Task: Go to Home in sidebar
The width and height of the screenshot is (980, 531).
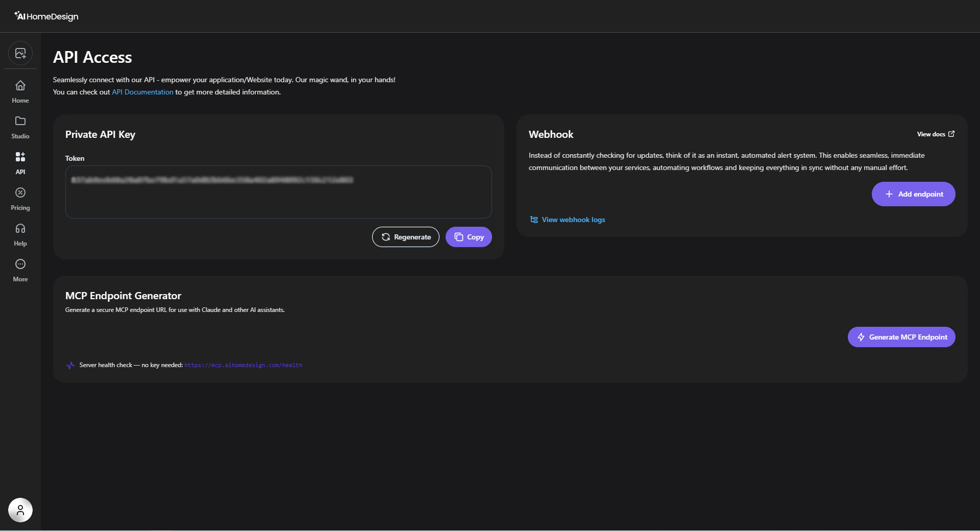Action: (x=20, y=92)
